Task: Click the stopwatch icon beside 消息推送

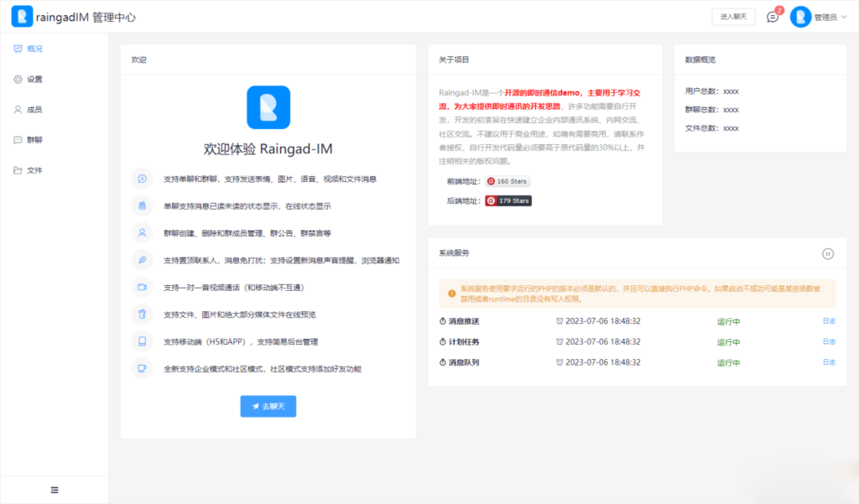Action: click(442, 322)
